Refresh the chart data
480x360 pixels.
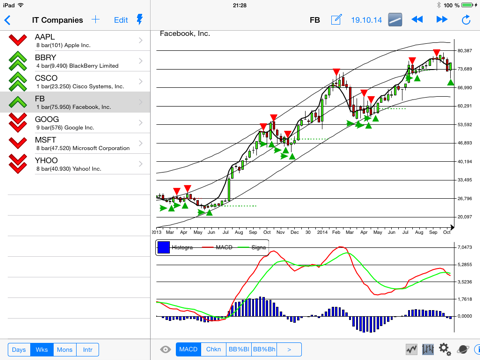466,20
